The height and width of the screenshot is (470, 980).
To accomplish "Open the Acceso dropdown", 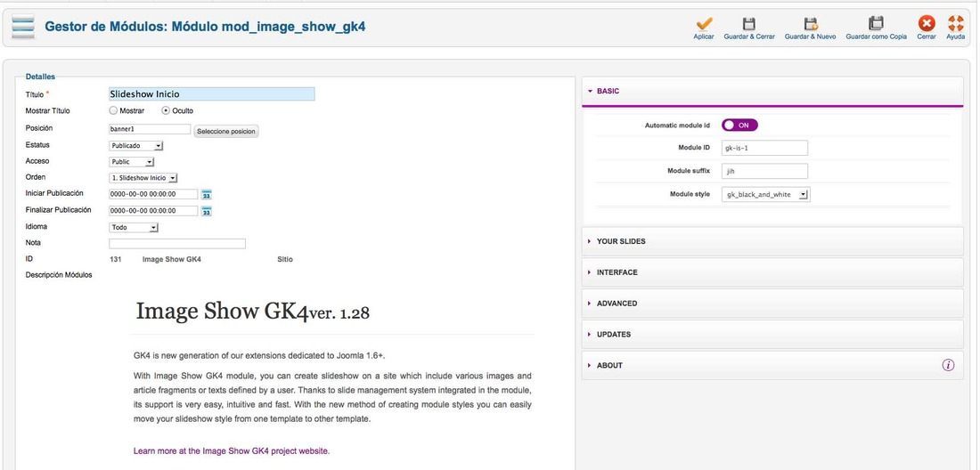I will click(x=132, y=162).
